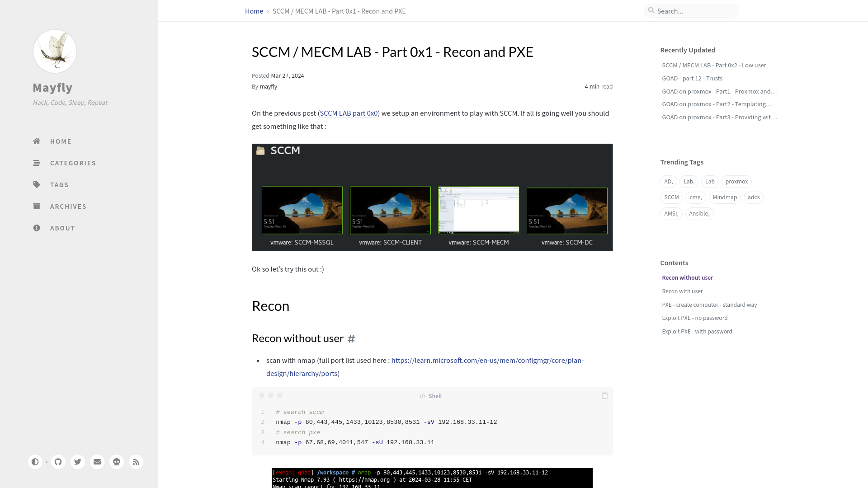Screen dimensions: 868x488
Task: Click nmap -sV command line 2
Action: point(386,422)
